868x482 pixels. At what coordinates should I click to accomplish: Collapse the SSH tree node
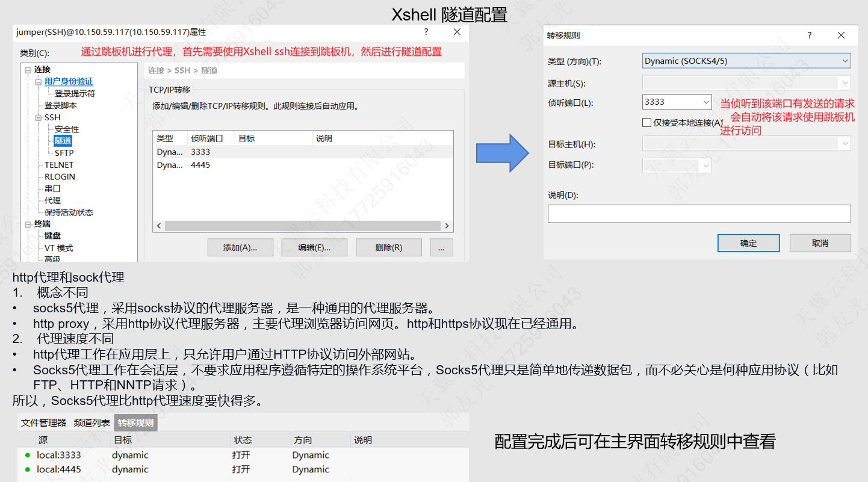[x=37, y=117]
